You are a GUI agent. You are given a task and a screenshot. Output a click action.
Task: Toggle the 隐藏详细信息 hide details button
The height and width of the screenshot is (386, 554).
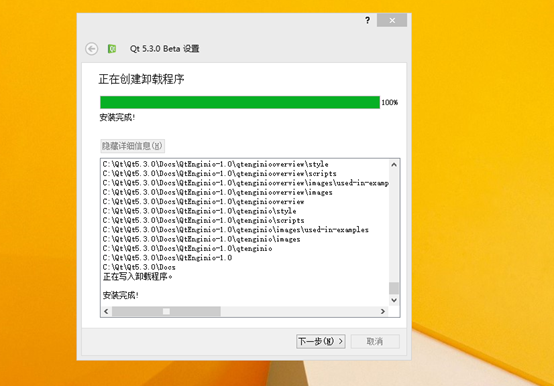point(132,146)
